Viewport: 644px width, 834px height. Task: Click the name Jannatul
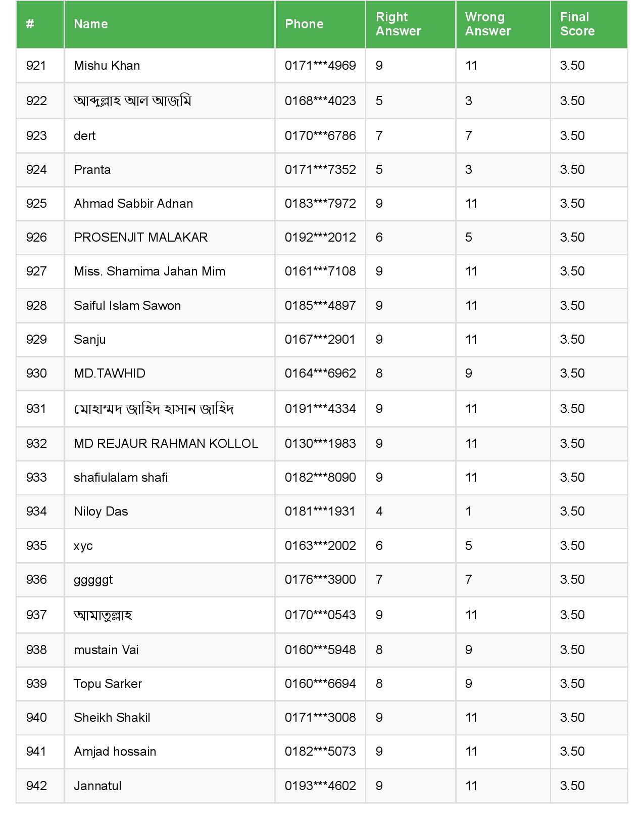[97, 786]
